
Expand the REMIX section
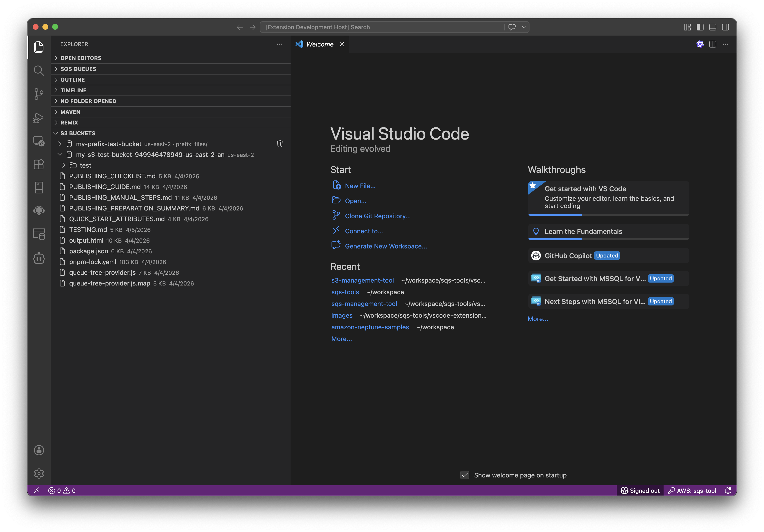(x=171, y=122)
